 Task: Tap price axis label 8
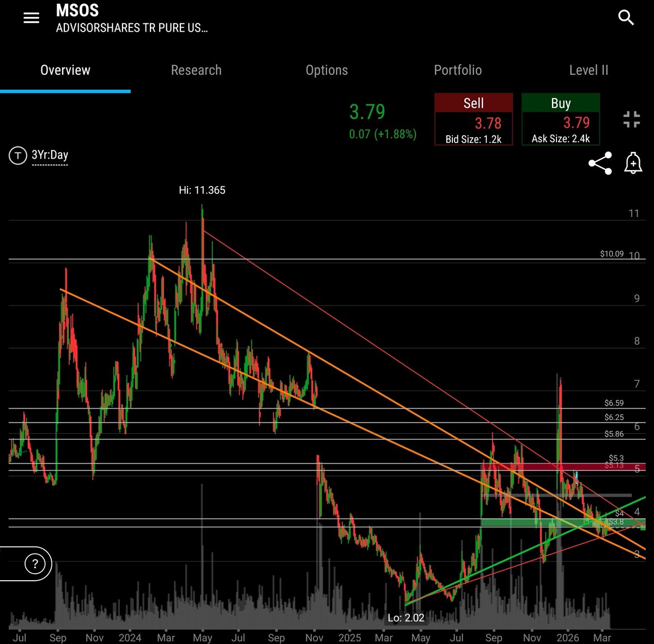coord(637,342)
